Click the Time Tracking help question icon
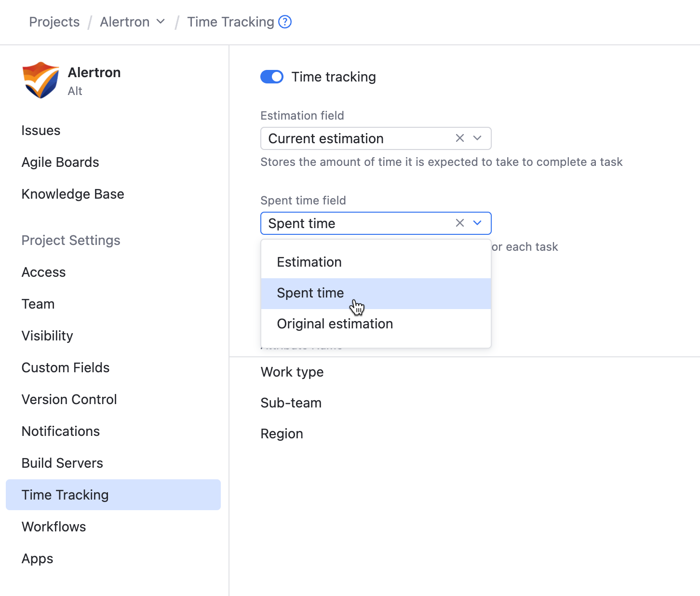The height and width of the screenshot is (596, 700). pyautogui.click(x=285, y=22)
